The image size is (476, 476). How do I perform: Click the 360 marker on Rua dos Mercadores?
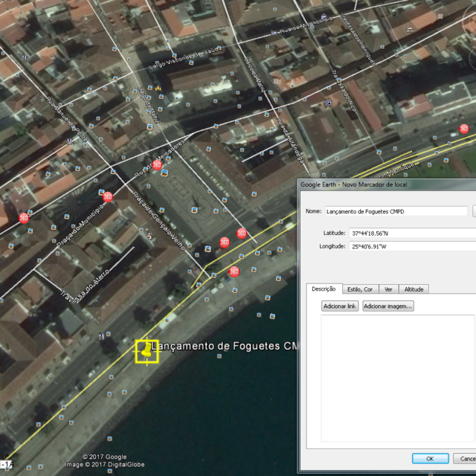pos(157,164)
